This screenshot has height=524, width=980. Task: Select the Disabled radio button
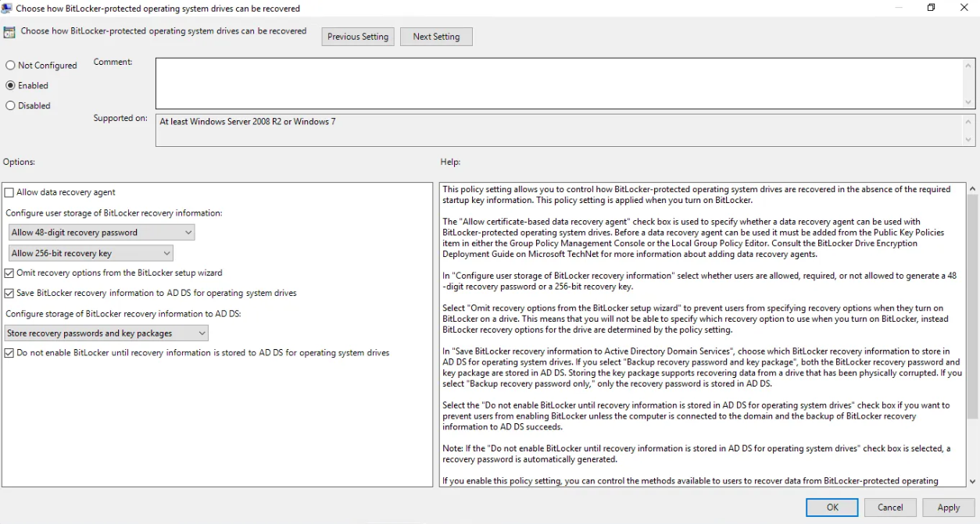pos(11,105)
